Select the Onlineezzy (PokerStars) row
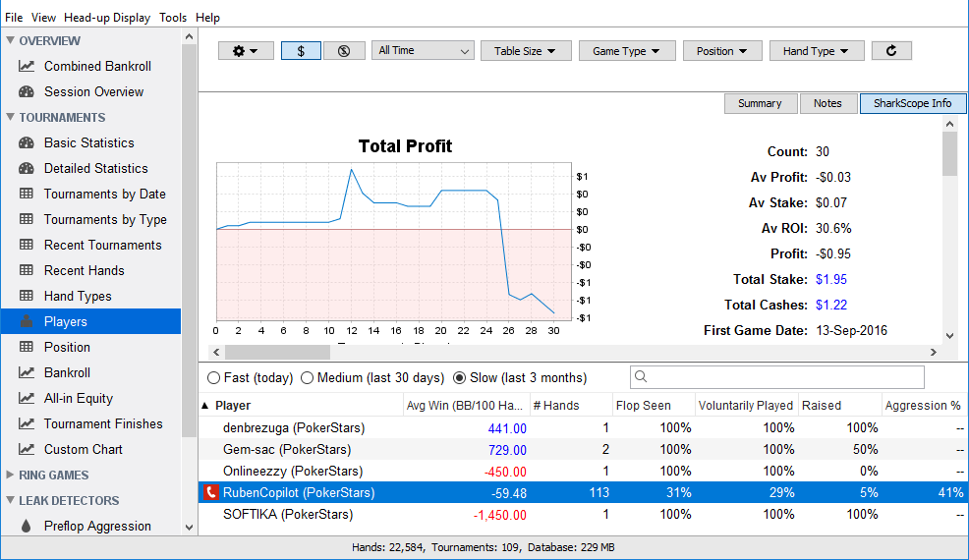 (x=583, y=471)
